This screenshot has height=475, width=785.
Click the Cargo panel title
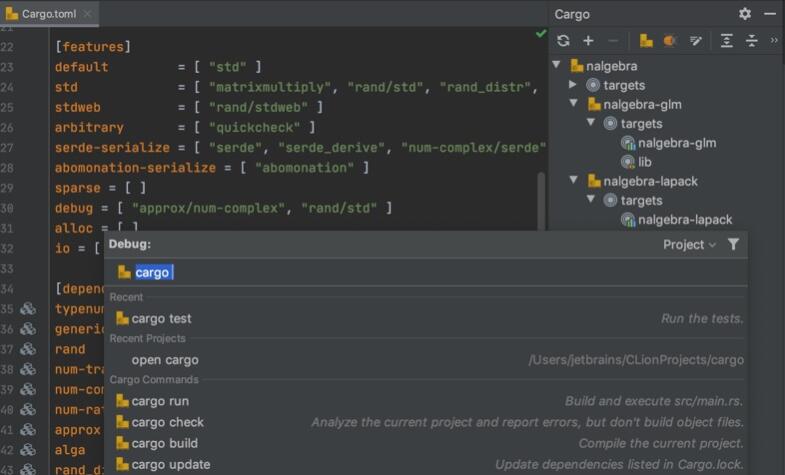572,14
